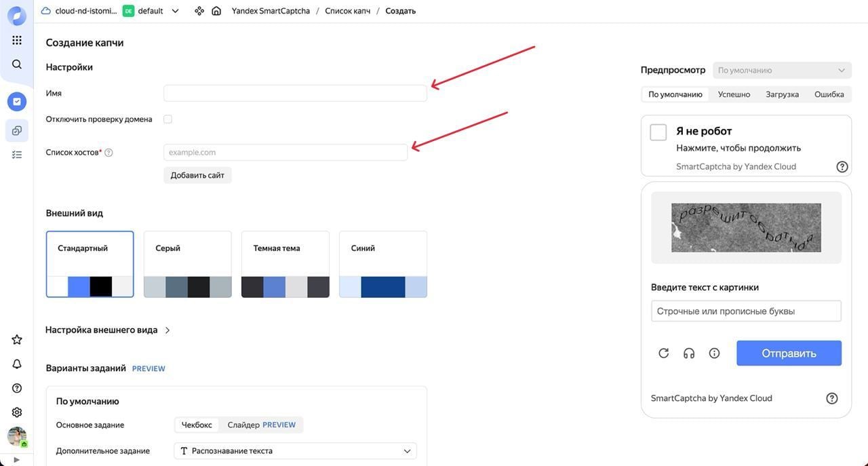Image resolution: width=868 pixels, height=466 pixels.
Task: Choose the Темная тема color theme
Action: [285, 264]
